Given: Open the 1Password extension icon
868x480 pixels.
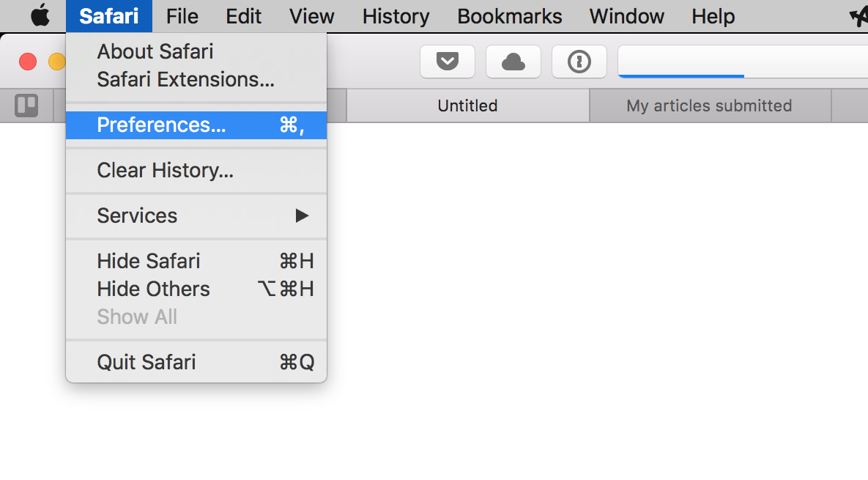Looking at the screenshot, I should (x=579, y=62).
